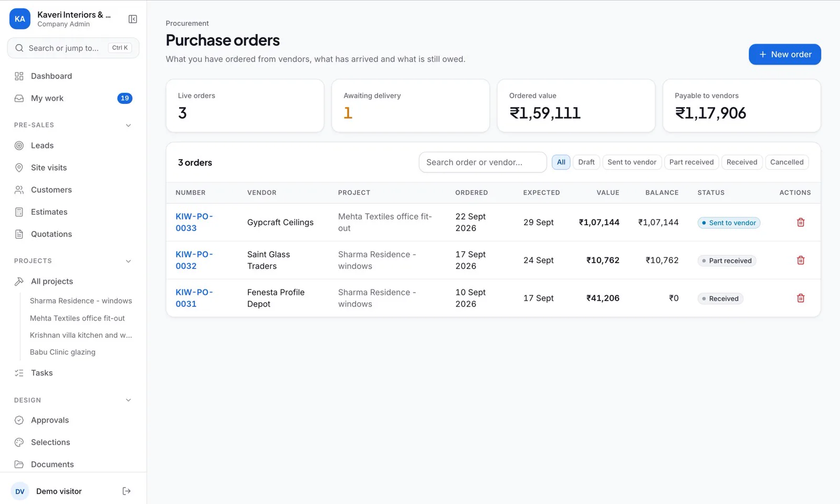This screenshot has height=504, width=840.
Task: Go to Leads page
Action: point(73,145)
